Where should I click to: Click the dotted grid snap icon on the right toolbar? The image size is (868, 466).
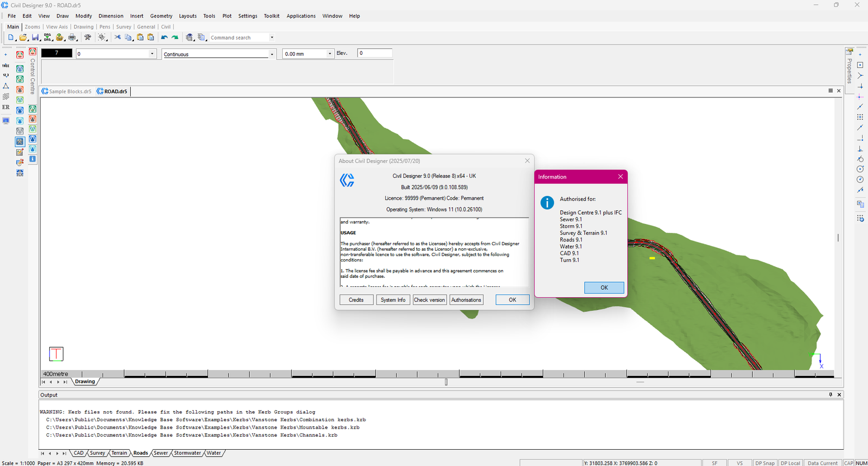click(x=860, y=117)
